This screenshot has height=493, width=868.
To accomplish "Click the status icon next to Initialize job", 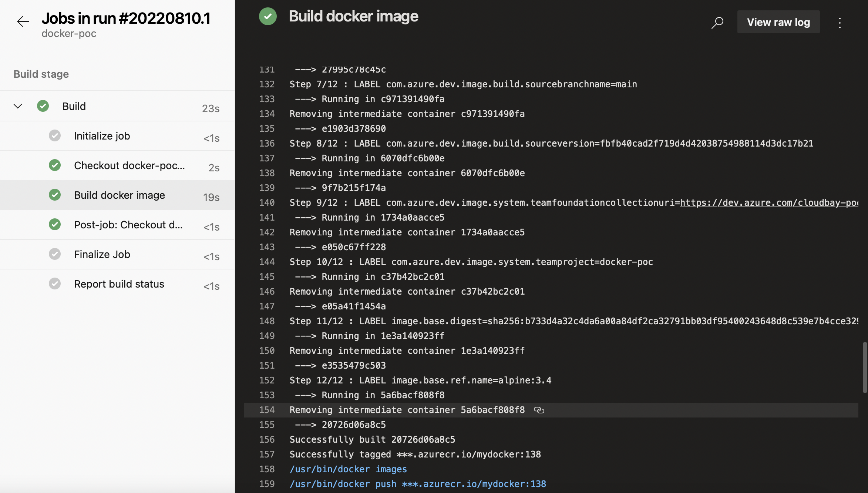I will point(55,135).
